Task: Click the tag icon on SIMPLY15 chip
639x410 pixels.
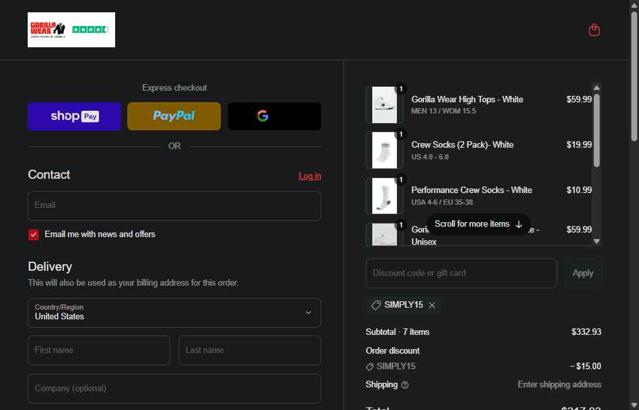Action: coord(376,305)
